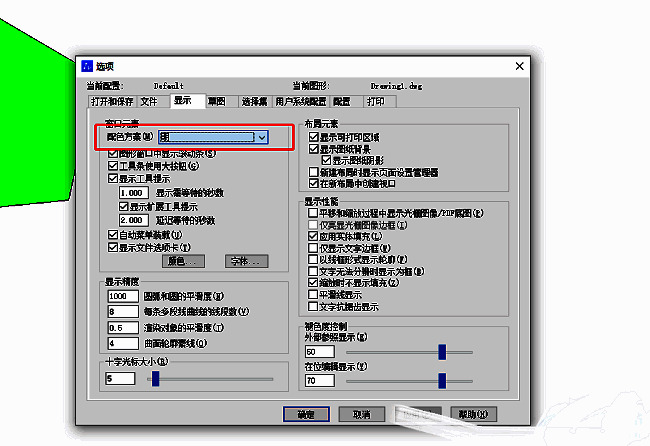Viewport: 650px width, 446px height.
Task: Open the 配色方案 color scheme dropdown
Action: [x=261, y=137]
